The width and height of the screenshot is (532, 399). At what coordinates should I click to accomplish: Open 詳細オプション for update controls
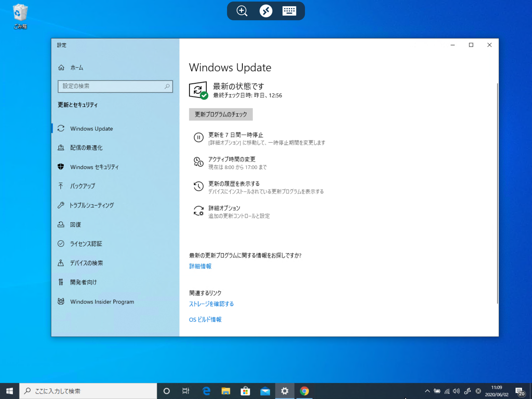(224, 208)
